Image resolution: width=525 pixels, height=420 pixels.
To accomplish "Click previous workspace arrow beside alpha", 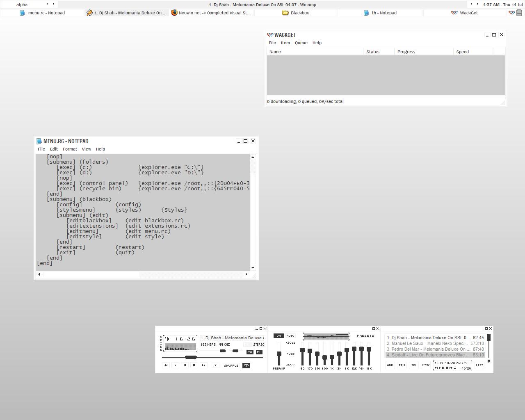I will [x=47, y=4].
